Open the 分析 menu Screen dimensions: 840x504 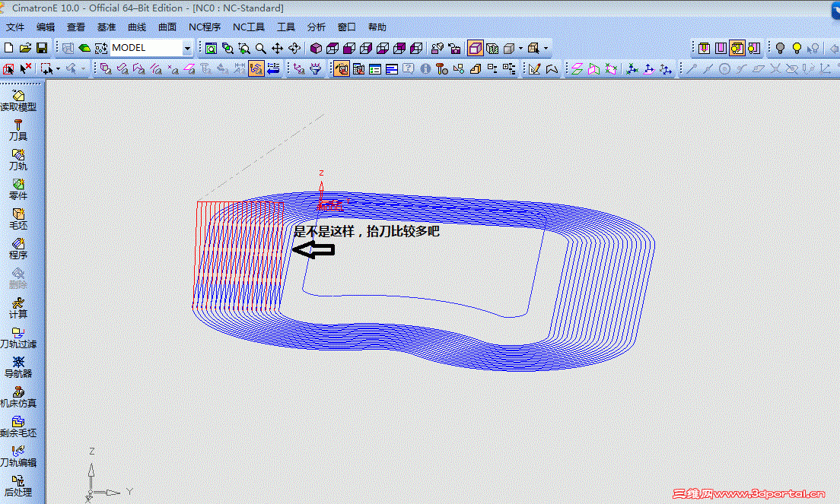(x=316, y=27)
